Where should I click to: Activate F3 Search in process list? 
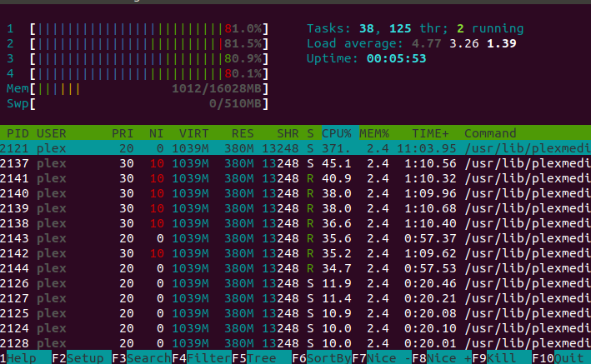click(142, 358)
